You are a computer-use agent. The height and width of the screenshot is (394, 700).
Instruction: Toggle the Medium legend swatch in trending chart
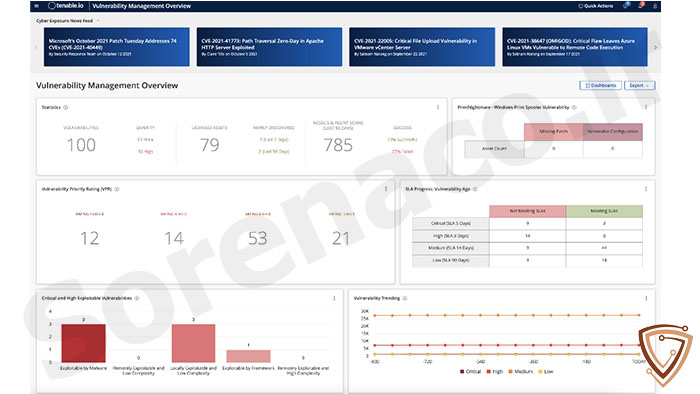[x=510, y=372]
